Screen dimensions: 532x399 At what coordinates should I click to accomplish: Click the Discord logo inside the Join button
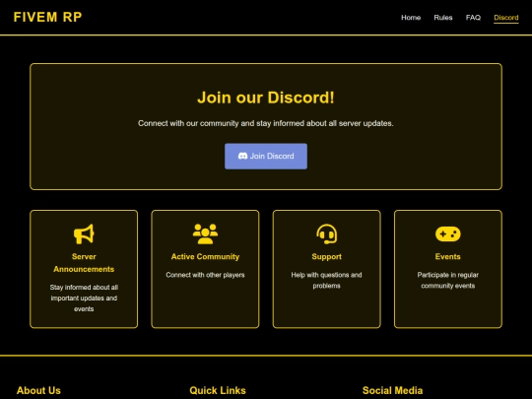[242, 156]
